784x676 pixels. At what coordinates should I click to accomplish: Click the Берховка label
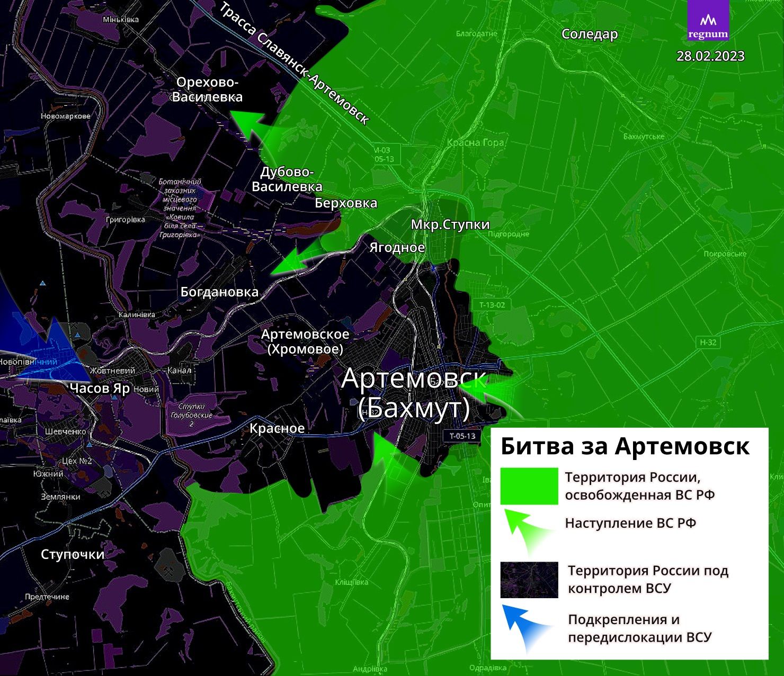coord(346,203)
